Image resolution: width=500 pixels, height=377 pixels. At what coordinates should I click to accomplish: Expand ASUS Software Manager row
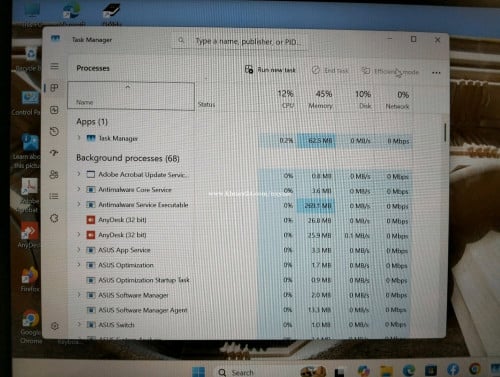[79, 295]
